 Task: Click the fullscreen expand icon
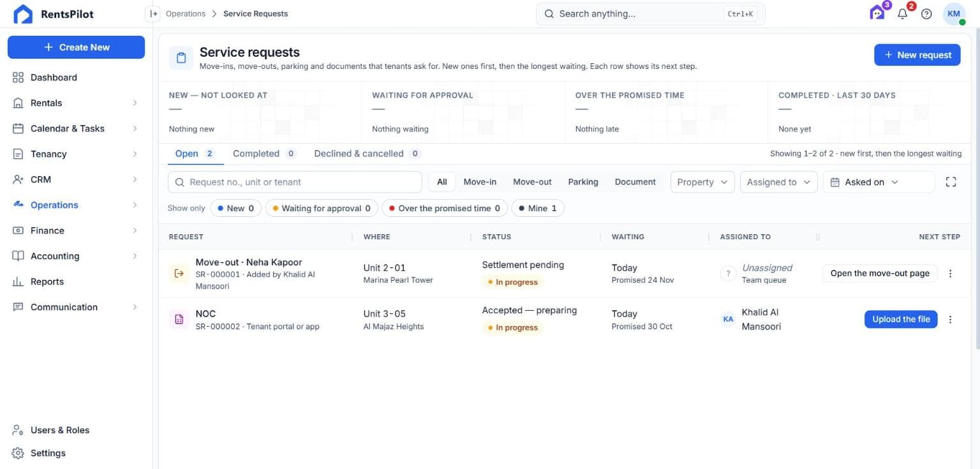click(951, 182)
